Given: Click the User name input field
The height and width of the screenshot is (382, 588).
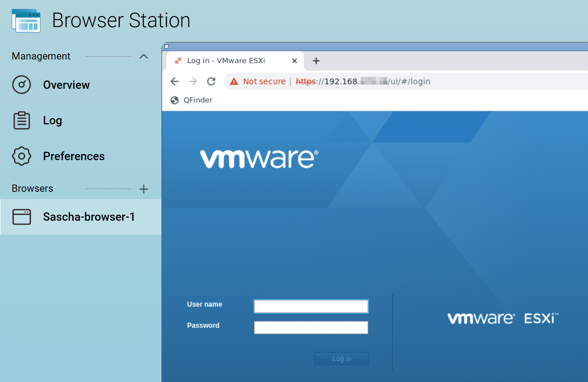Looking at the screenshot, I should [x=311, y=306].
